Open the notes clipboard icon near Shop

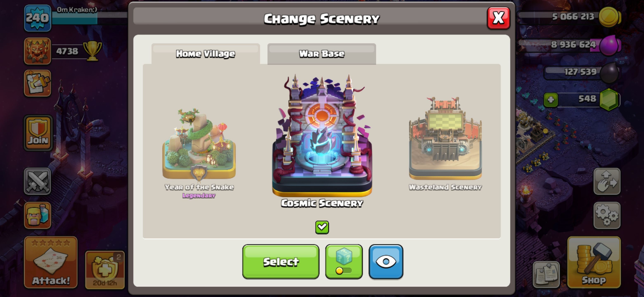(546, 275)
